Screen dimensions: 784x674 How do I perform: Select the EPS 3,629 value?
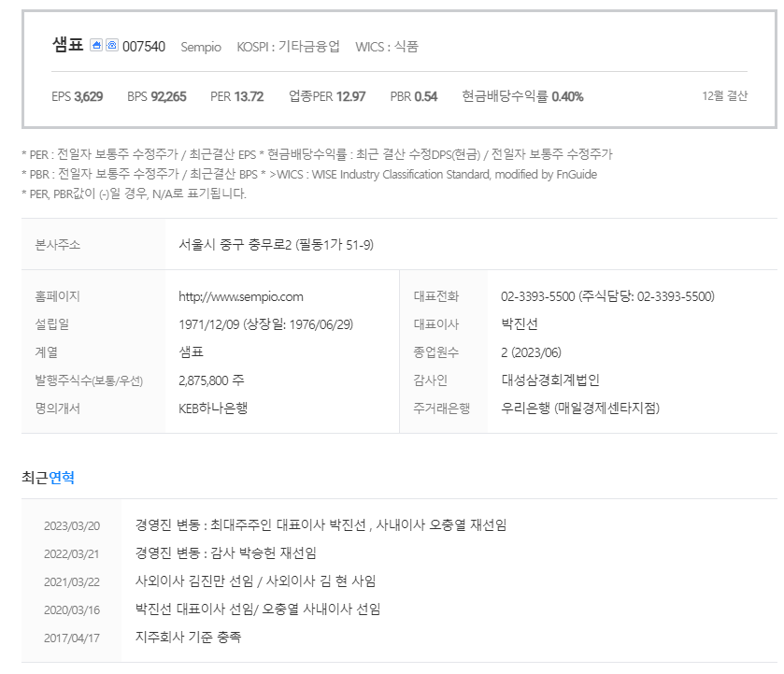78,96
